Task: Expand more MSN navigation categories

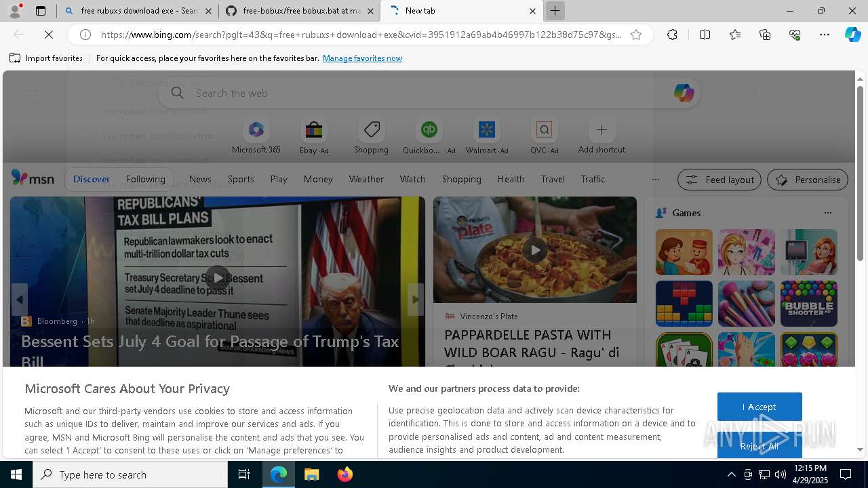Action: pos(655,180)
